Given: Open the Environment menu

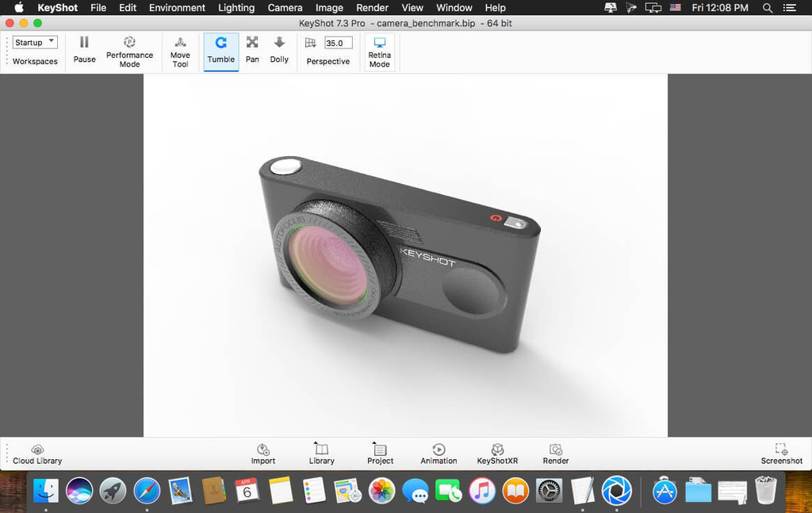Looking at the screenshot, I should tap(176, 7).
